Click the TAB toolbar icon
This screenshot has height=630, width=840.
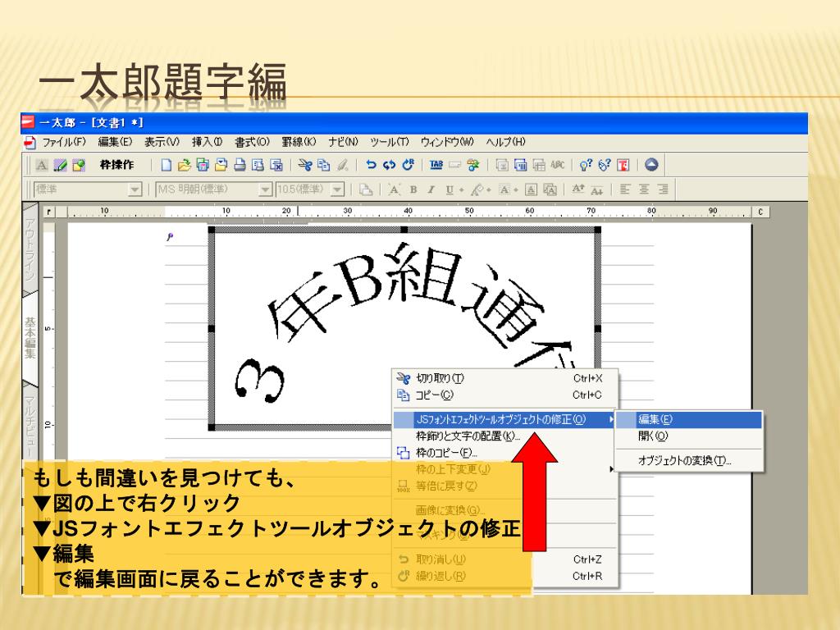pyautogui.click(x=436, y=165)
